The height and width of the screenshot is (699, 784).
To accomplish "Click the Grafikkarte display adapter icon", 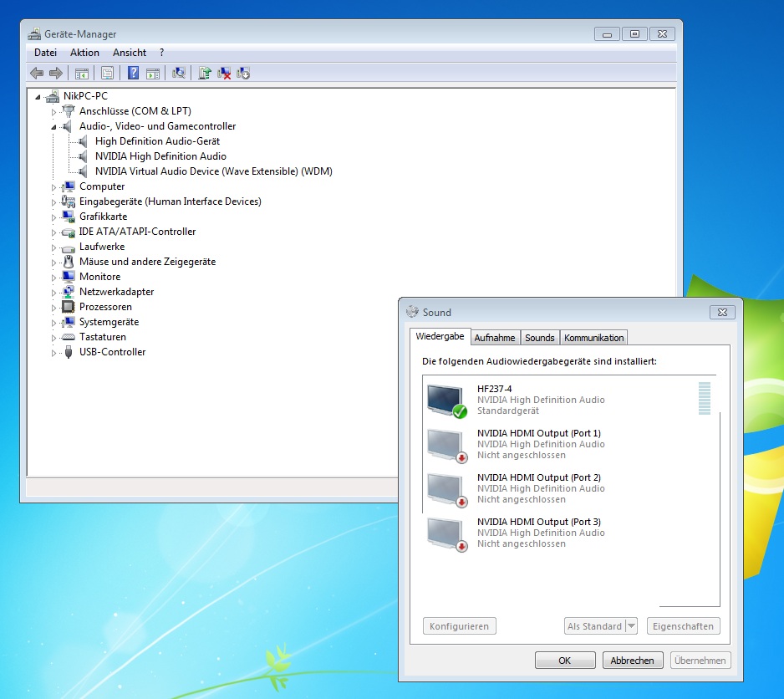I will pyautogui.click(x=69, y=217).
